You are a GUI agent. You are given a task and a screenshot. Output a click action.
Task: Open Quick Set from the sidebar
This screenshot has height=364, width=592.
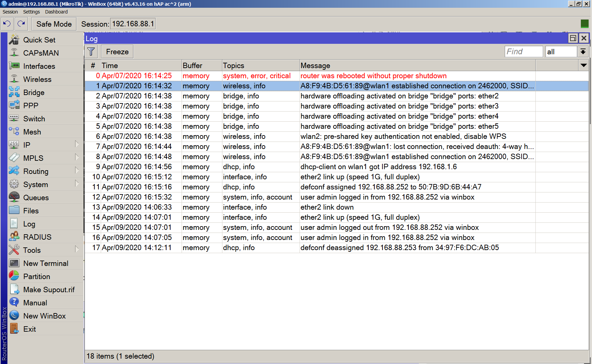(39, 40)
